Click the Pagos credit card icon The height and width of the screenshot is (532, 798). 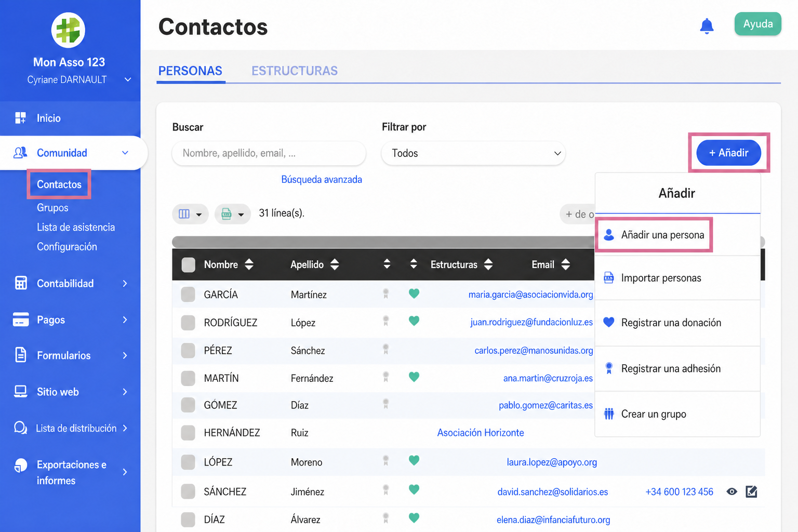21,320
